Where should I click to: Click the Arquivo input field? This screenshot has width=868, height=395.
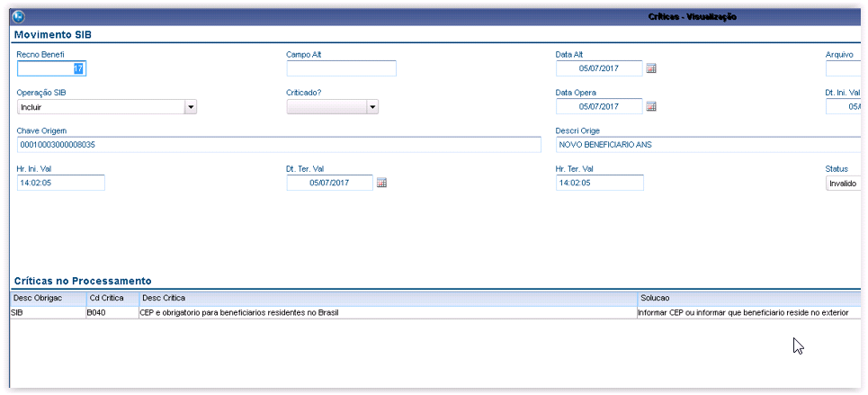point(844,68)
